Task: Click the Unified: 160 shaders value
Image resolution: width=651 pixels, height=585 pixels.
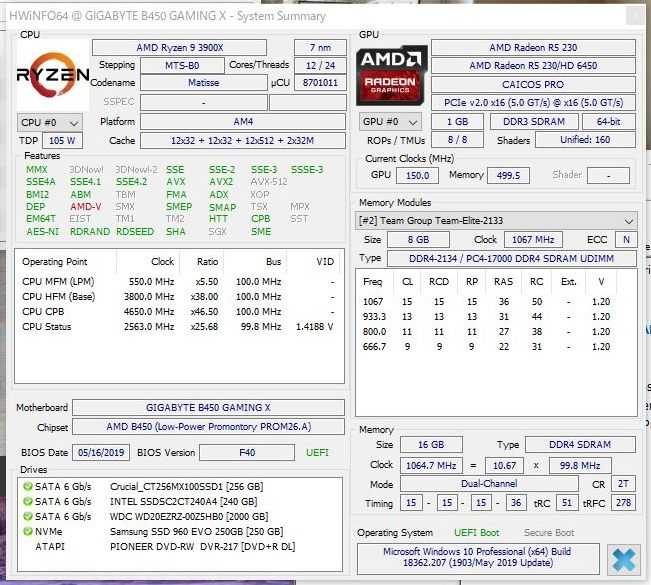Action: 585,140
